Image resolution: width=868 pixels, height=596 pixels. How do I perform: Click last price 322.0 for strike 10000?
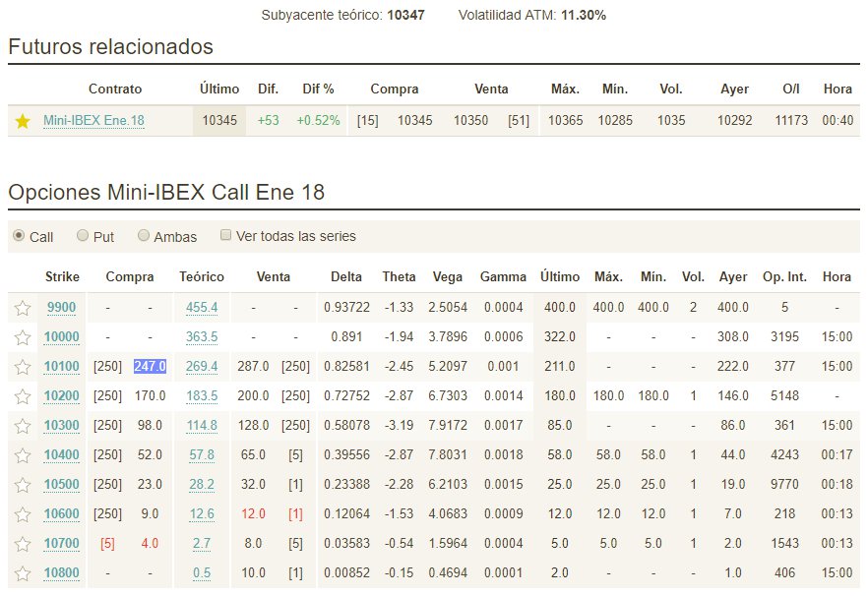tap(560, 336)
